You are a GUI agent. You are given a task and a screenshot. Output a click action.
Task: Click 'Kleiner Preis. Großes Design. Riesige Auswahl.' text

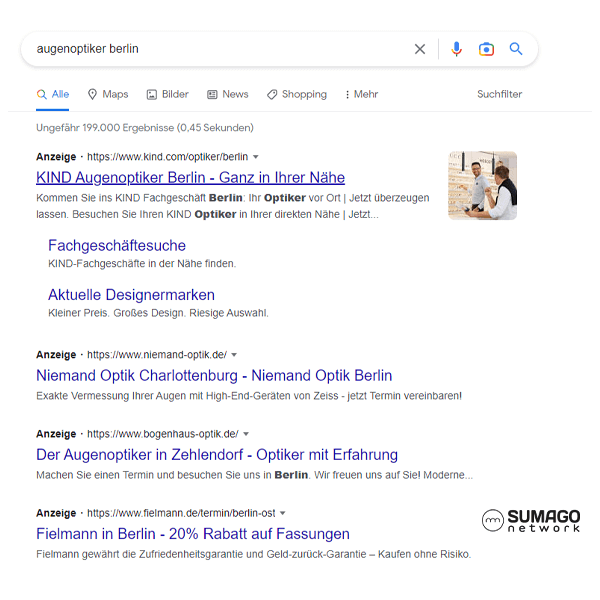(158, 313)
